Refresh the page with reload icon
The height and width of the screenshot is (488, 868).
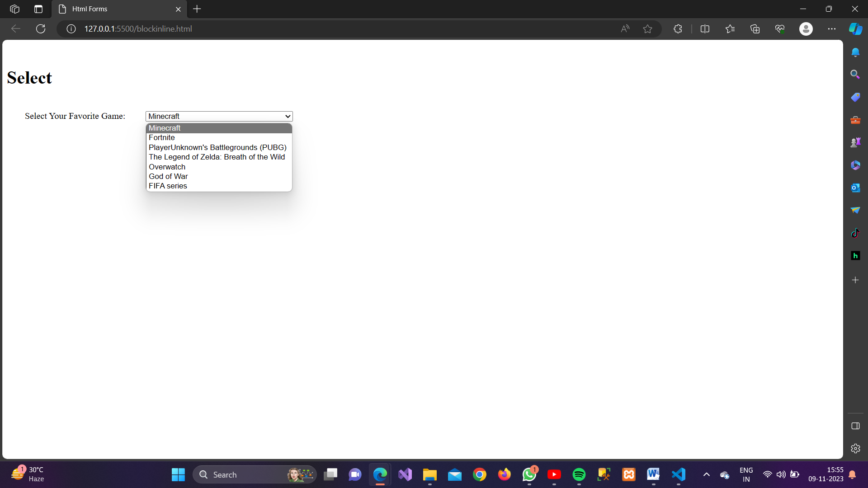pyautogui.click(x=41, y=29)
